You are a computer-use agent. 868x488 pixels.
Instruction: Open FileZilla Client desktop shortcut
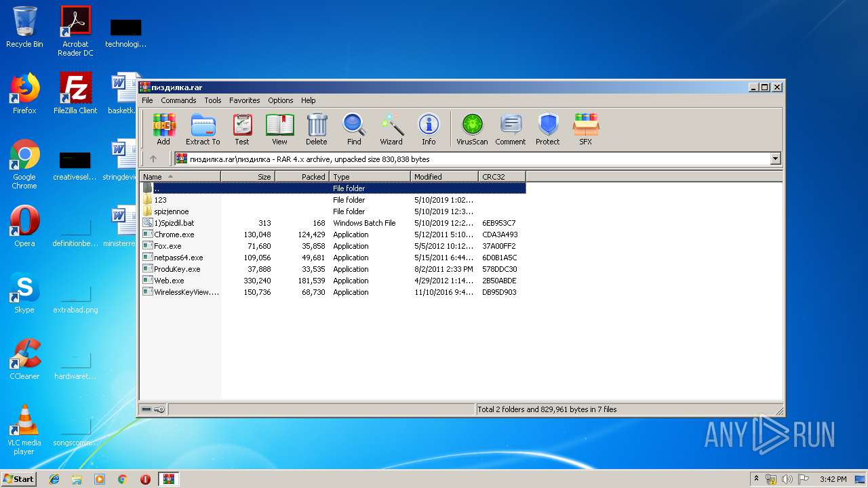click(75, 94)
